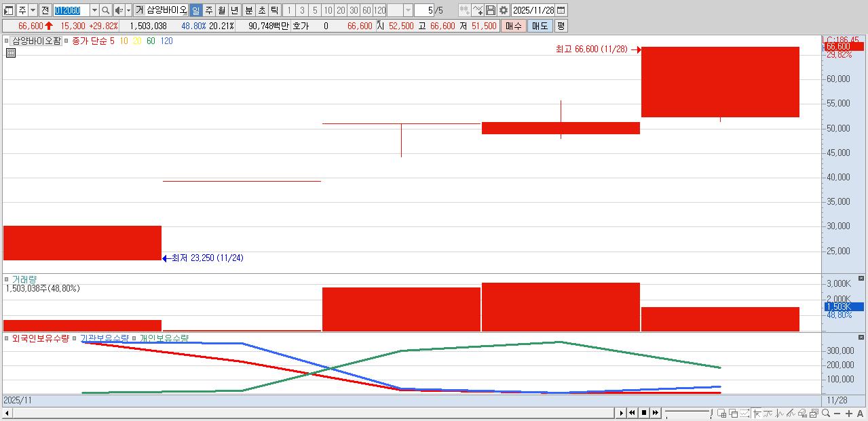Viewport: 868px width, 421px height.
Task: Click grid table icon below stock name
Action: tap(10, 52)
